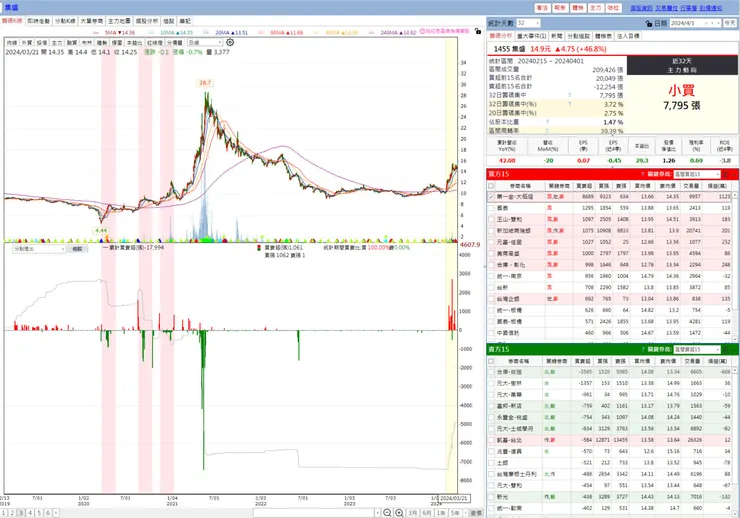This screenshot has width=740, height=518.
Task: Click 5MA color legend swatch
Action: (x=97, y=33)
